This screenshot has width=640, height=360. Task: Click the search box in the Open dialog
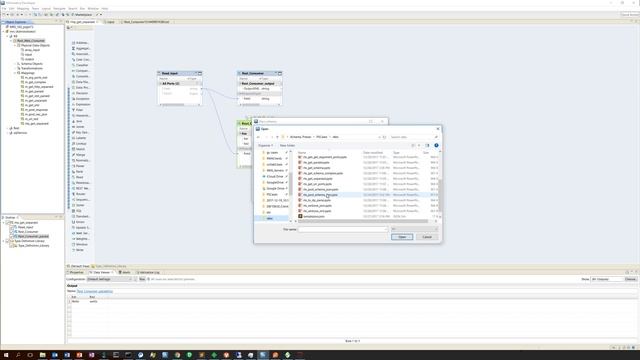(414, 137)
